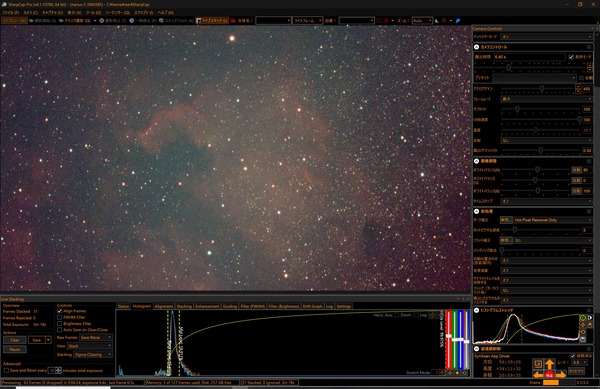
Task: Open the Tools menu
Action: [x=93, y=13]
